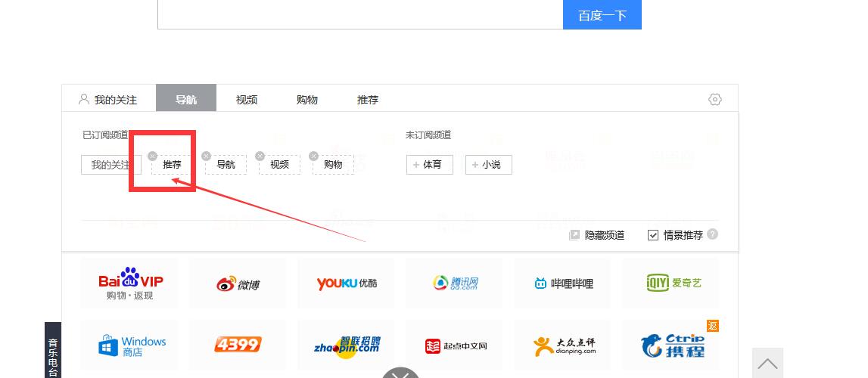868x378 pixels.
Task: Open channel settings gear icon
Action: point(714,100)
